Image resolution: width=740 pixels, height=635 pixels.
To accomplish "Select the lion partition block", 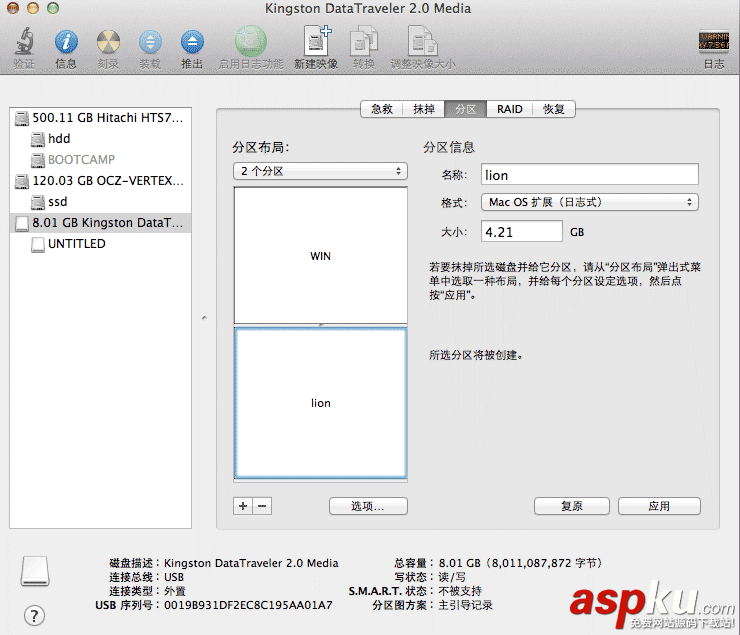I will pyautogui.click(x=320, y=403).
